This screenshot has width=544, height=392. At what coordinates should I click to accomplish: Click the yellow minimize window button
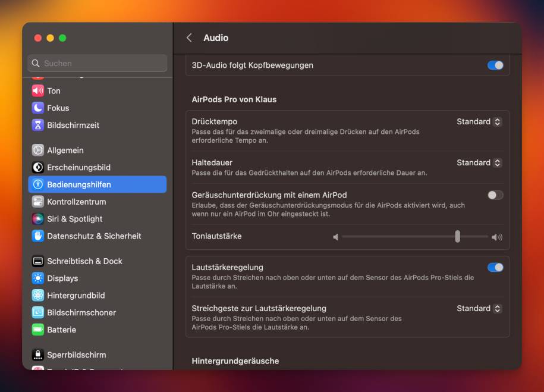point(51,38)
